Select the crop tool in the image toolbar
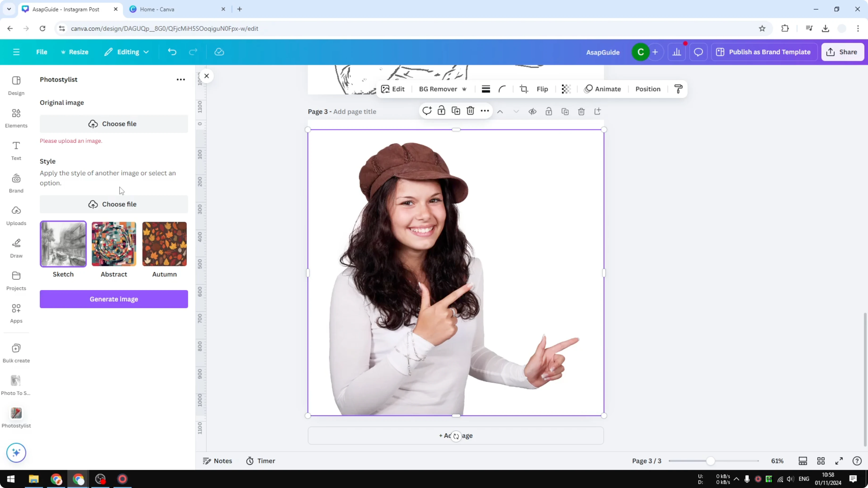 [x=524, y=89]
